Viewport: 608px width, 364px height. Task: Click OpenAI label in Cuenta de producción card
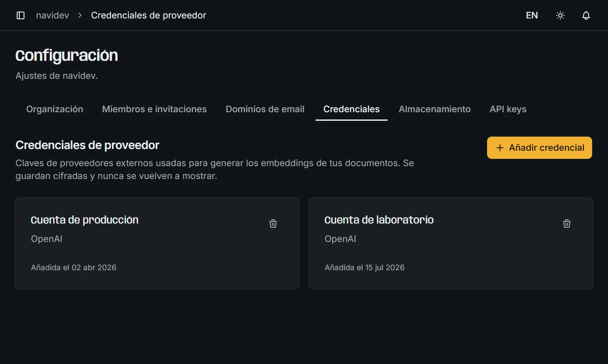click(46, 239)
